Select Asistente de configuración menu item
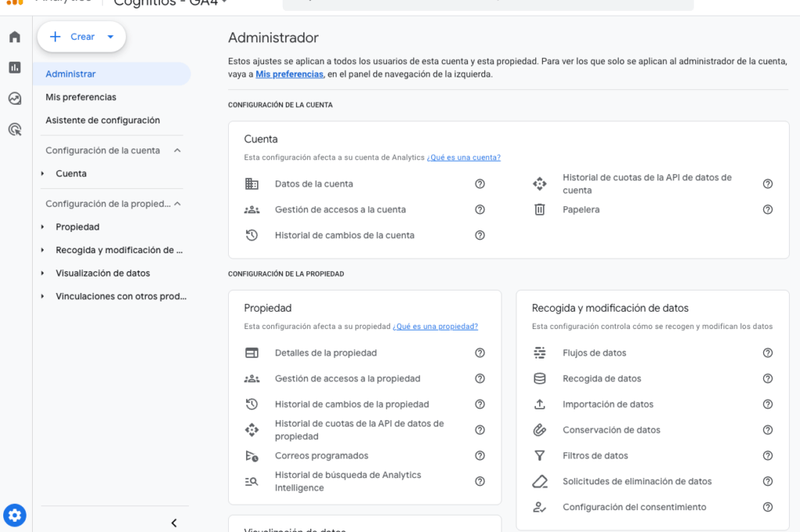The width and height of the screenshot is (800, 532). click(x=102, y=120)
